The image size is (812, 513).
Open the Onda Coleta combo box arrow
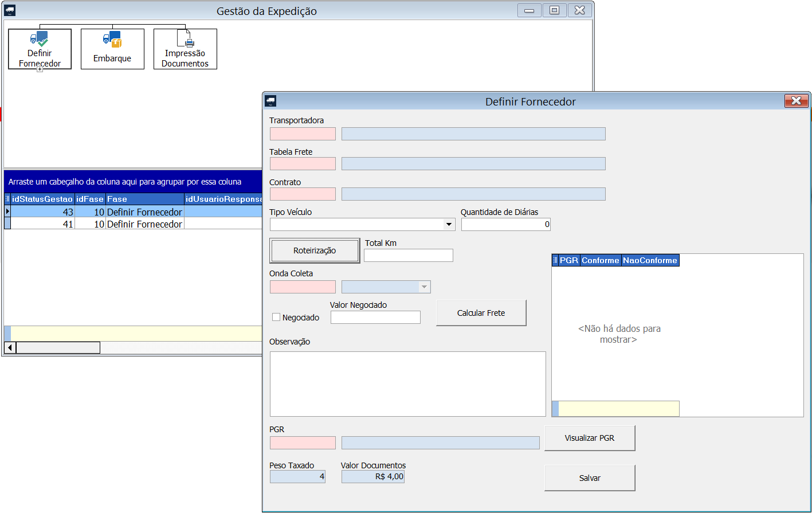pos(424,287)
